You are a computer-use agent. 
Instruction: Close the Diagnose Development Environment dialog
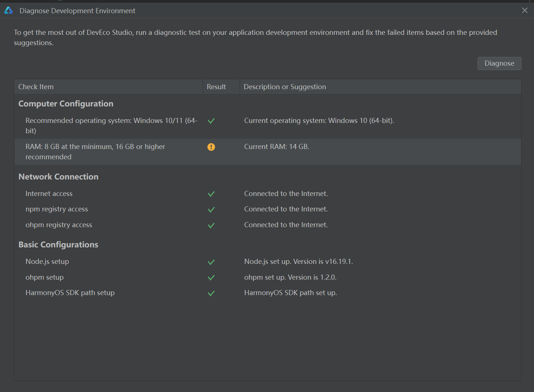click(x=525, y=10)
